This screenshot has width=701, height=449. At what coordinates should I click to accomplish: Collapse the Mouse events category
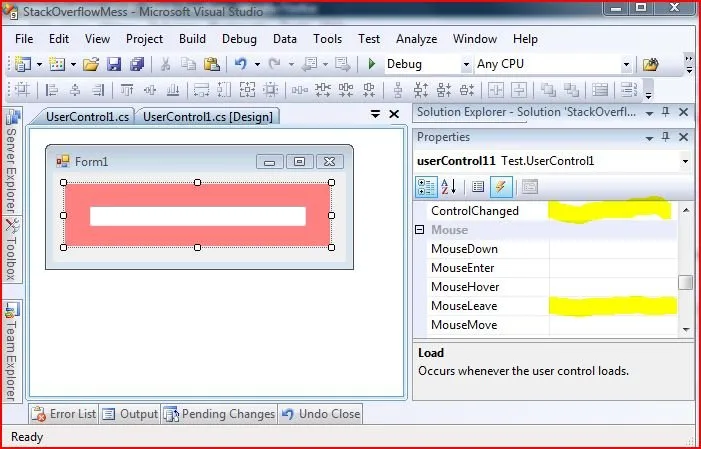coord(419,230)
